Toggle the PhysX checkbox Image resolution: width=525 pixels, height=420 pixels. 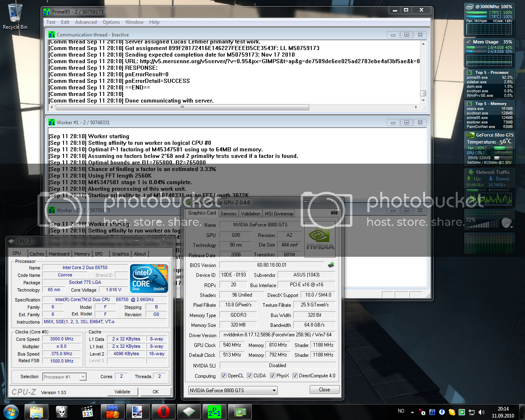272,376
